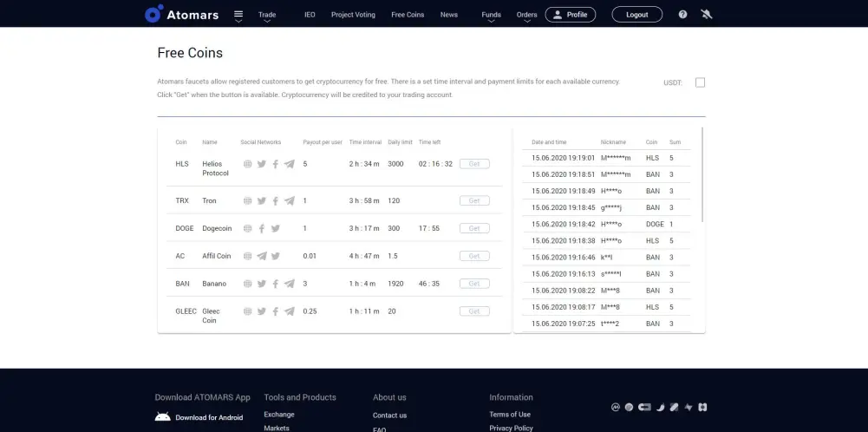Open Gleec Coin website globe icon
868x432 pixels.
pos(248,311)
